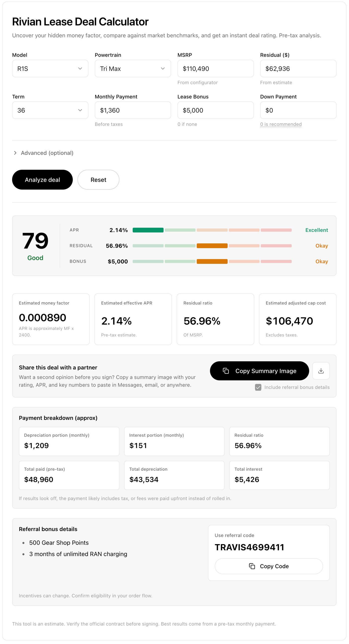Open the Powertrain dropdown showing Tri Max
The image size is (349, 644).
point(133,68)
